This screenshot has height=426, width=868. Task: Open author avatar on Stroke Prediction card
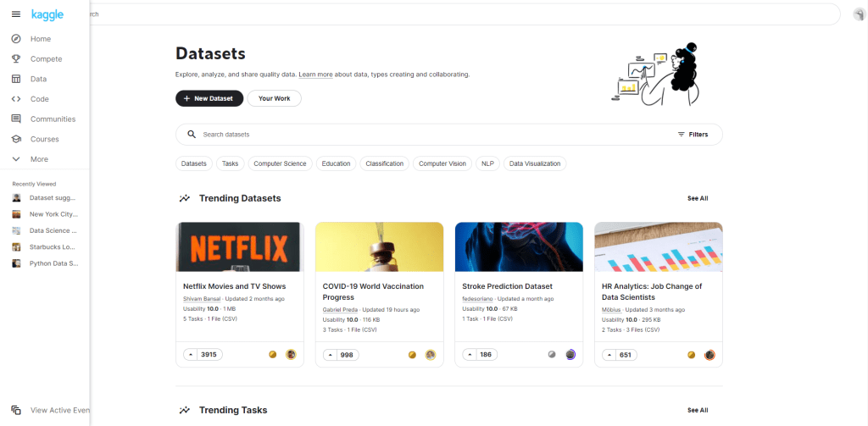(x=570, y=355)
